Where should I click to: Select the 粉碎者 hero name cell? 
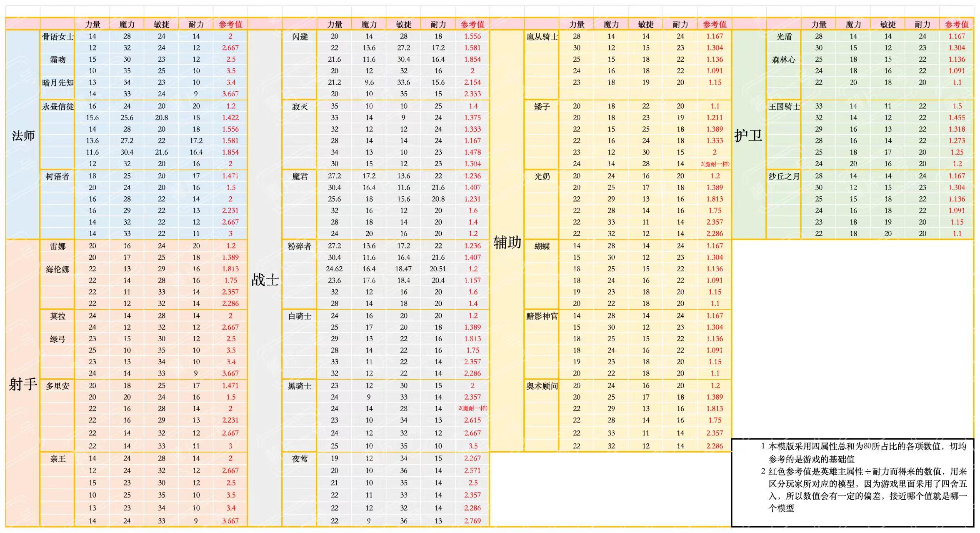(300, 246)
